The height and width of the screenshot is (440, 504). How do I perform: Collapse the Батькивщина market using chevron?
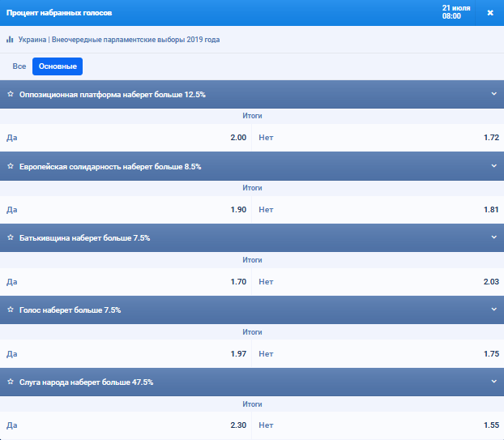(x=493, y=237)
